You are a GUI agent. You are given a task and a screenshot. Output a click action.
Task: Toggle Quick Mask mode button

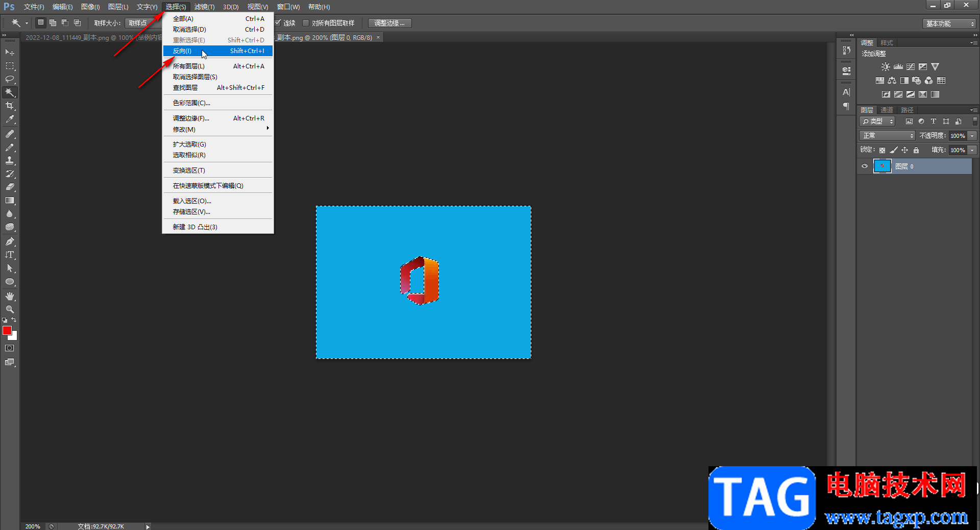10,348
